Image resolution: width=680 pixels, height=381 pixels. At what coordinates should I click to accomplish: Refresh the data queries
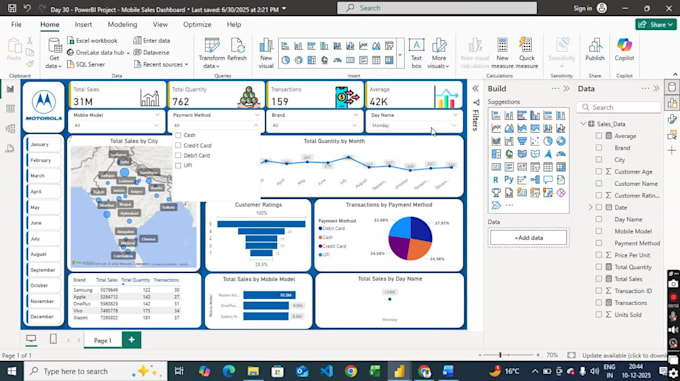click(237, 49)
